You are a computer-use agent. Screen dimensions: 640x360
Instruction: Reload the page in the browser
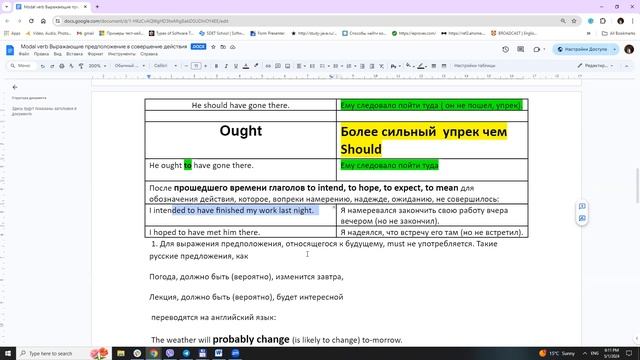click(31, 21)
